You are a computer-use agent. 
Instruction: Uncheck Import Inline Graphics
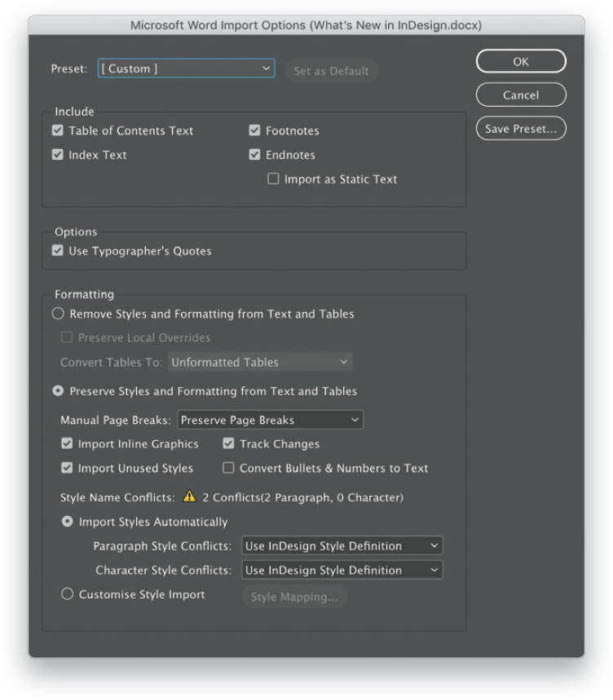click(x=67, y=443)
